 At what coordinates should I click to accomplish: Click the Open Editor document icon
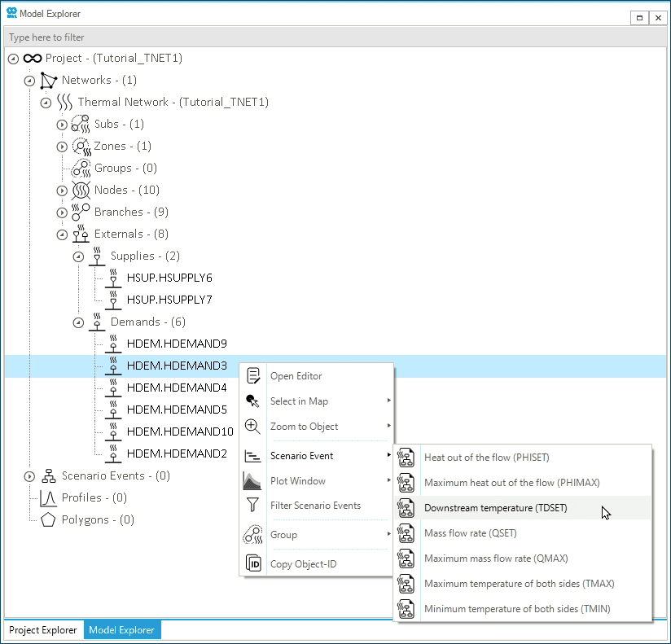253,376
